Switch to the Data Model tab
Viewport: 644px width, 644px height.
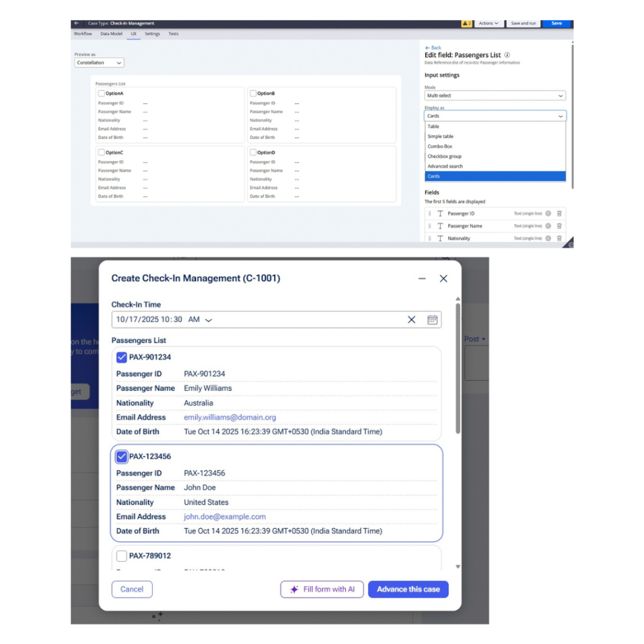pos(111,34)
